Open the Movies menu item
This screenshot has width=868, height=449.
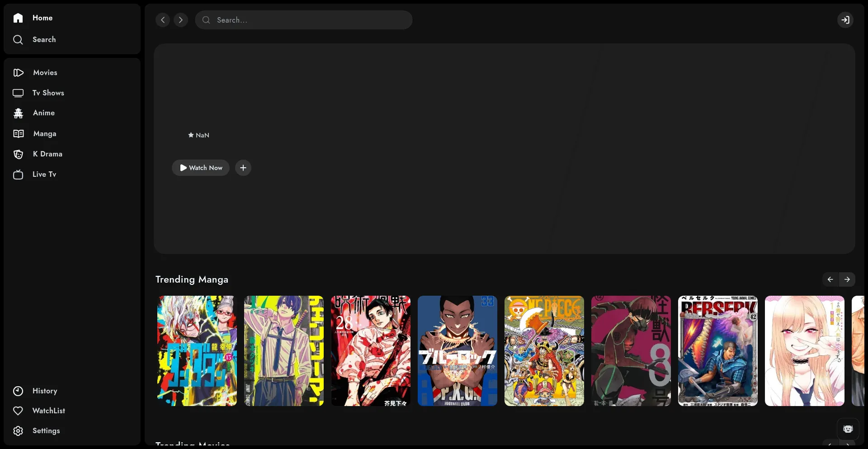click(x=45, y=73)
